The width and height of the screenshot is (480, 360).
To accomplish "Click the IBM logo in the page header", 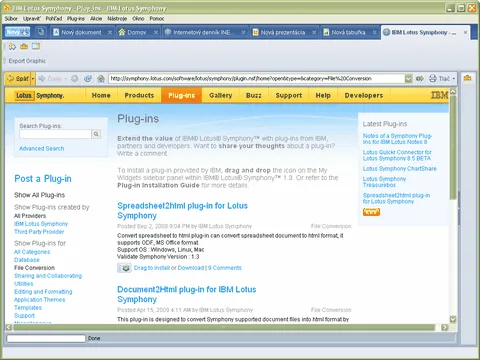I will [440, 95].
